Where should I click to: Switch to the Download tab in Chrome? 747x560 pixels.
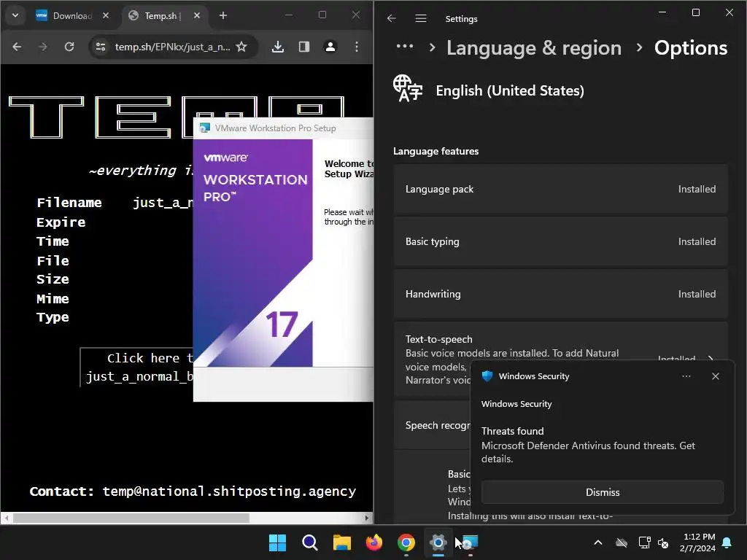[72, 16]
